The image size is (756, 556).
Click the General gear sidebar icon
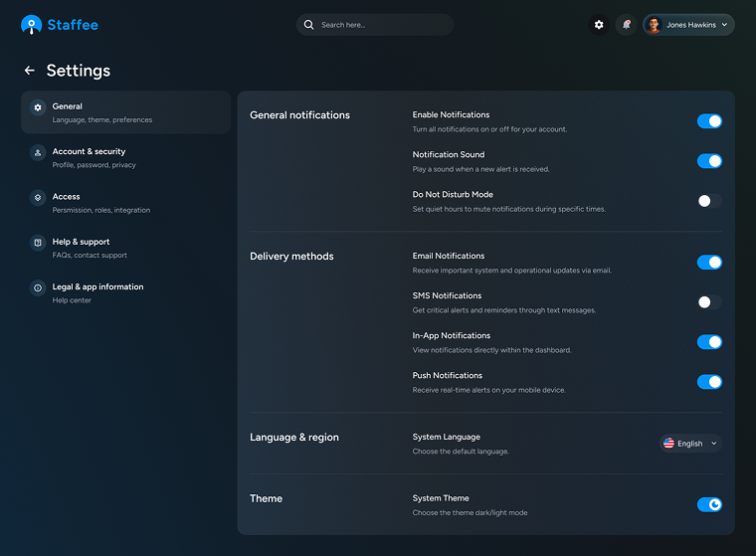(38, 107)
